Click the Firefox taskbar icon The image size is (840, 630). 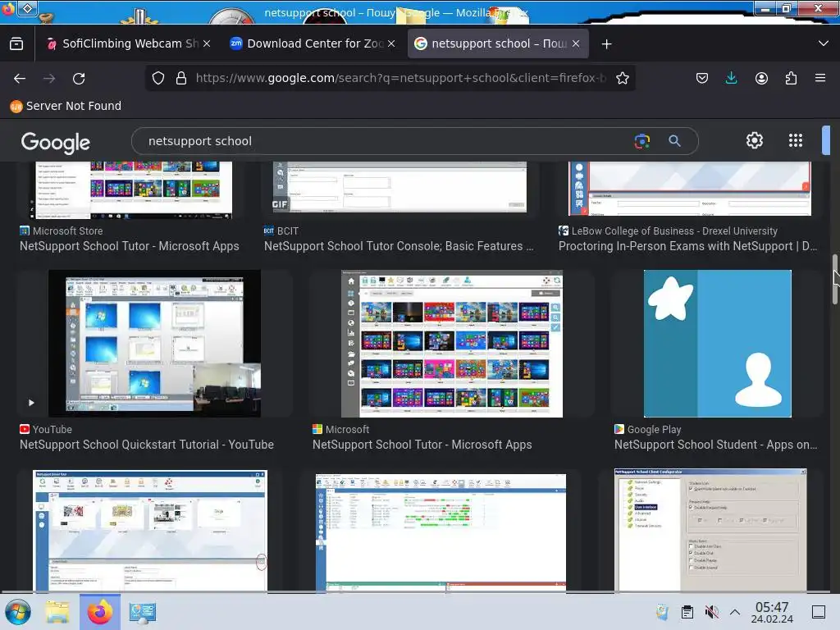[100, 612]
